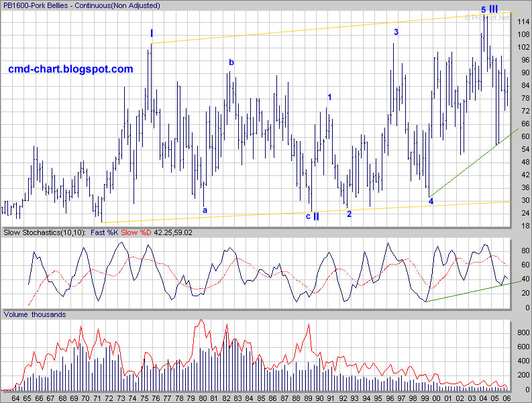532x403 pixels.
Task: Select sub-wave label 2 near the 1992 low
Action: click(x=349, y=214)
